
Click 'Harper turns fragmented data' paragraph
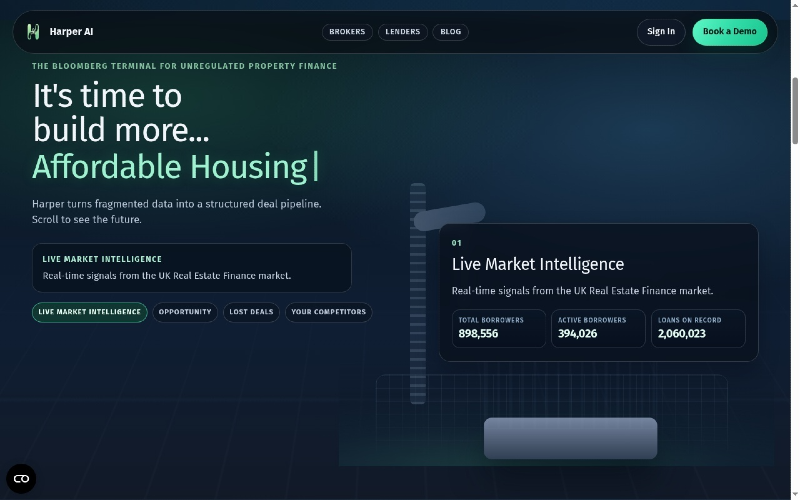click(177, 212)
